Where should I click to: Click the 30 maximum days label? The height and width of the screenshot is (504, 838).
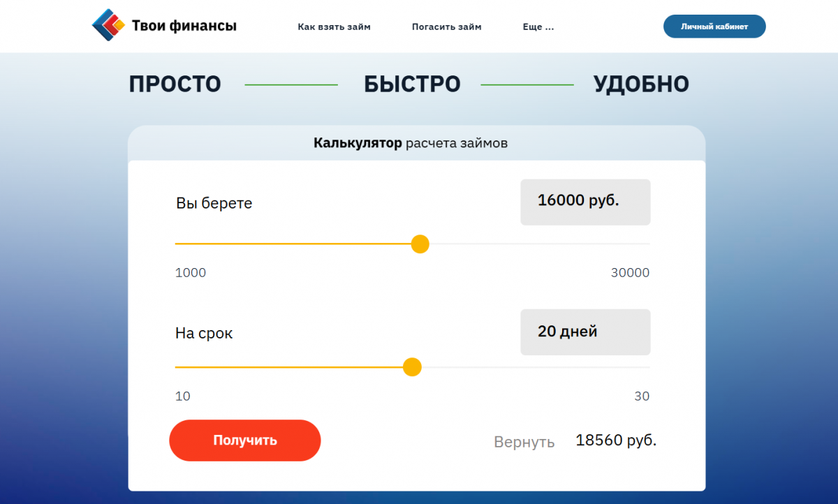pyautogui.click(x=642, y=396)
